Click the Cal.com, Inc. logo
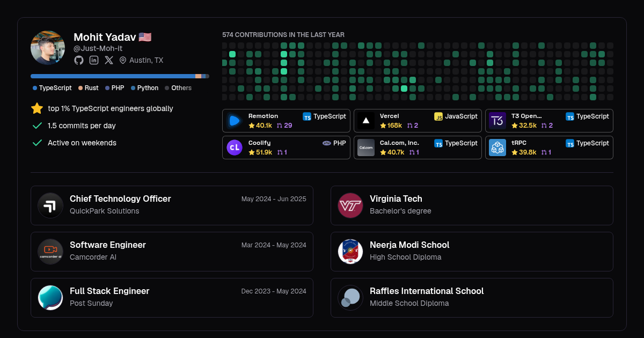Viewport: 644px width, 338px height. click(x=366, y=148)
